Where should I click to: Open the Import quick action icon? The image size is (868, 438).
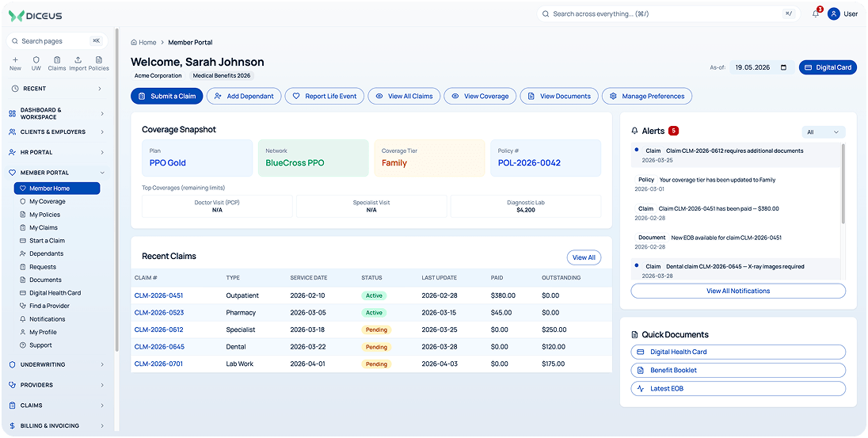78,60
